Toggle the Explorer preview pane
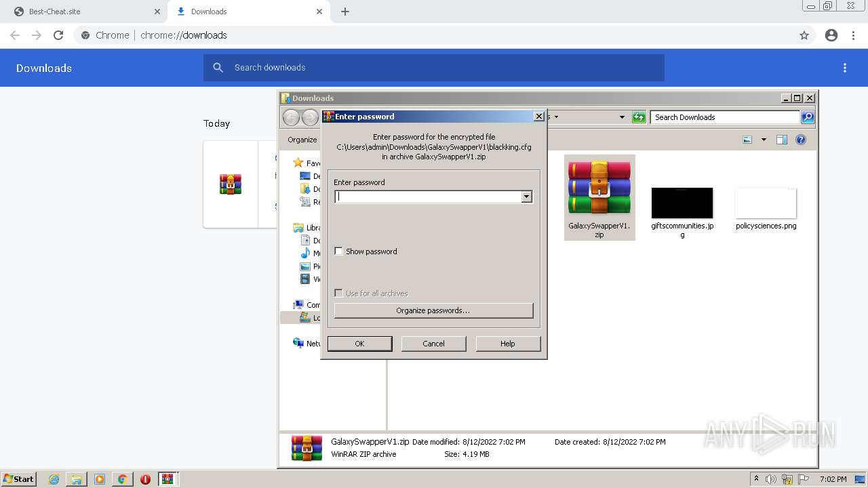Screen dimensions: 868x488 [x=782, y=140]
